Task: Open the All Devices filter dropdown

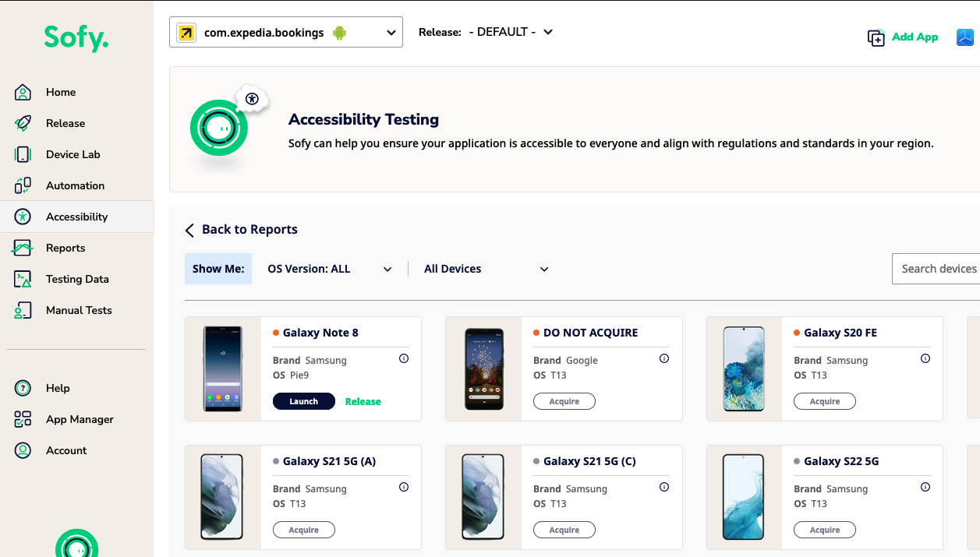Action: click(486, 269)
